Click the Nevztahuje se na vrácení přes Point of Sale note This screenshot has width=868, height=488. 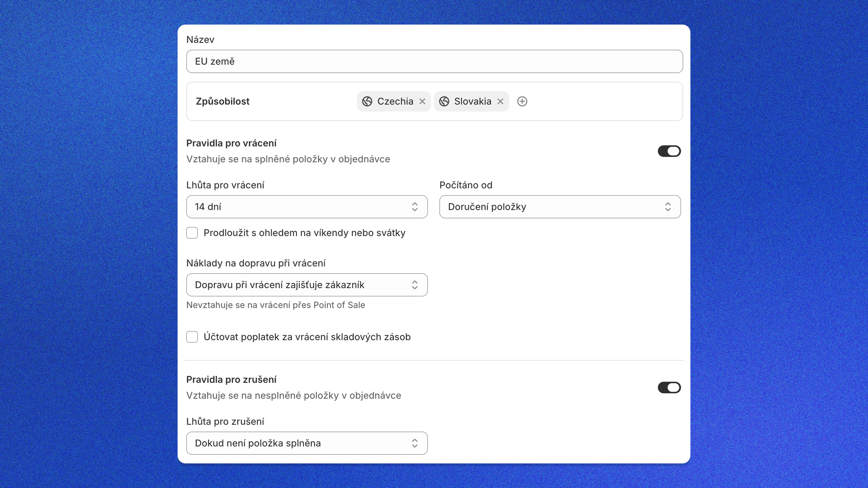tap(276, 305)
